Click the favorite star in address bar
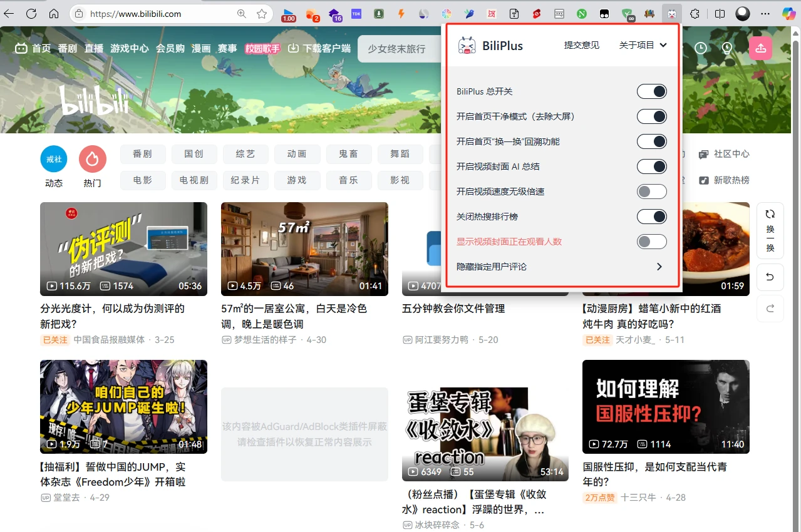The width and height of the screenshot is (801, 532). pyautogui.click(x=262, y=14)
